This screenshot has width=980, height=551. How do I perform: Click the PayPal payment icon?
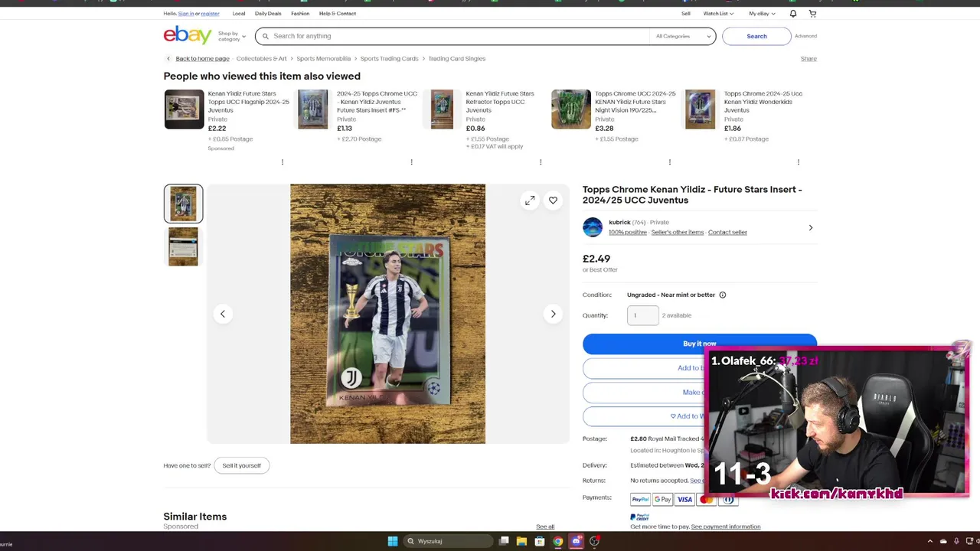[x=640, y=500]
